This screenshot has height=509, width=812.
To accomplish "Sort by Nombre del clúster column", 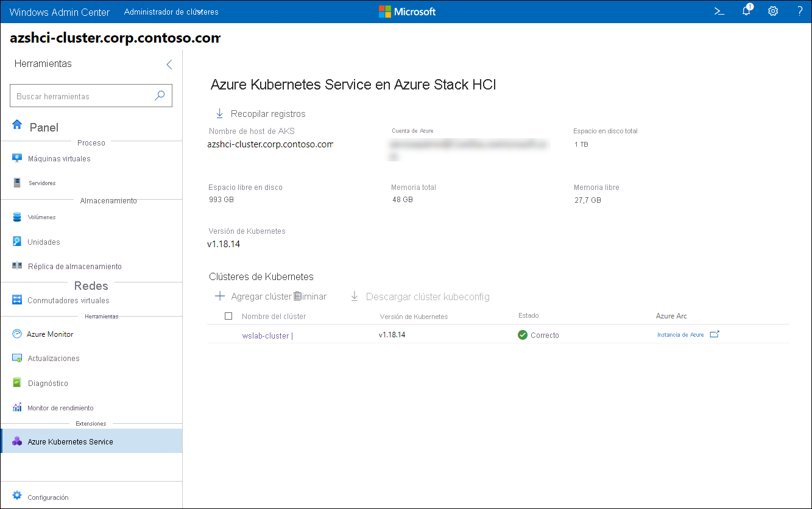I will click(x=274, y=316).
